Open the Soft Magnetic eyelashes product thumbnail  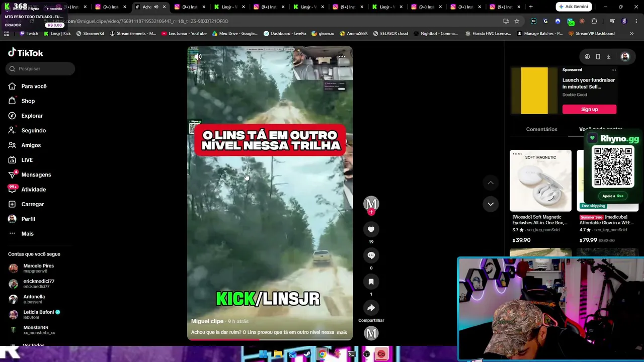click(540, 180)
